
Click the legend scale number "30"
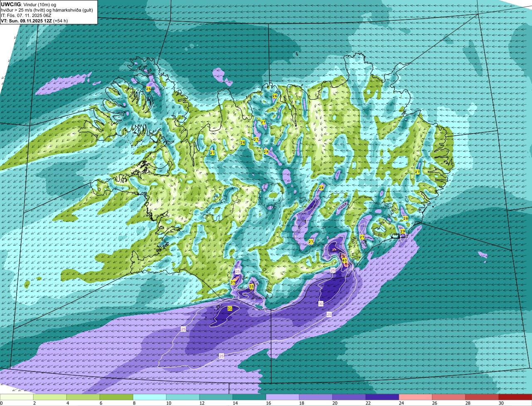(501, 403)
